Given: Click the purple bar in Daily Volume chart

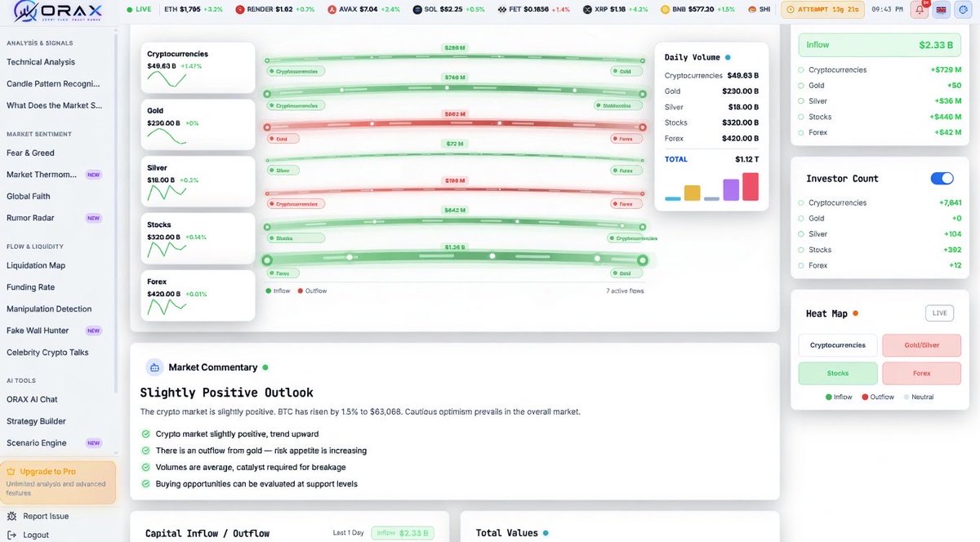Looking at the screenshot, I should [x=731, y=189].
